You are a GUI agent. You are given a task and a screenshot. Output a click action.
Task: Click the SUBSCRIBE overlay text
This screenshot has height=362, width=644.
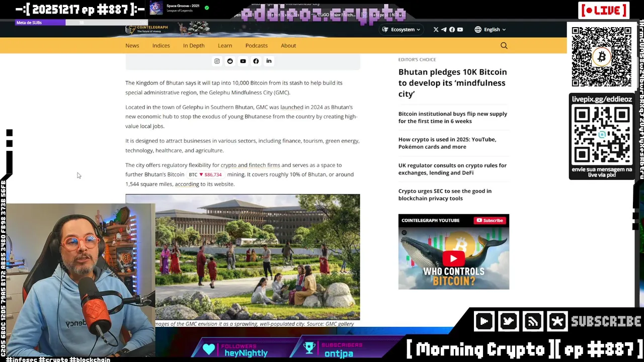point(606,321)
